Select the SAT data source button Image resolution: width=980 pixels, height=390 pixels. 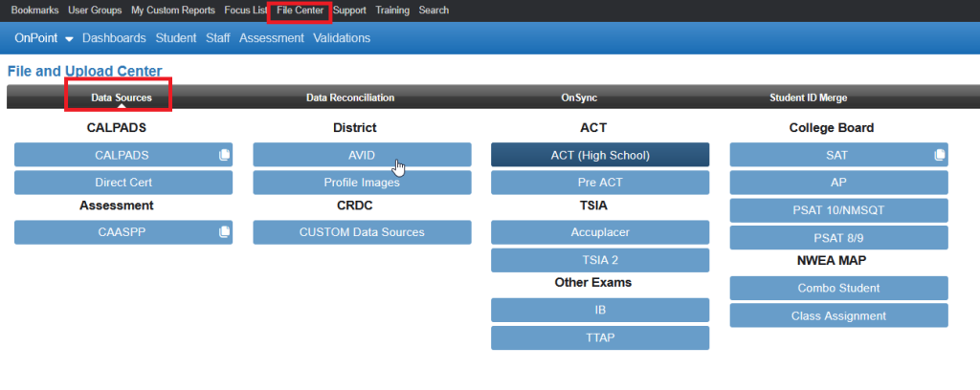[838, 155]
